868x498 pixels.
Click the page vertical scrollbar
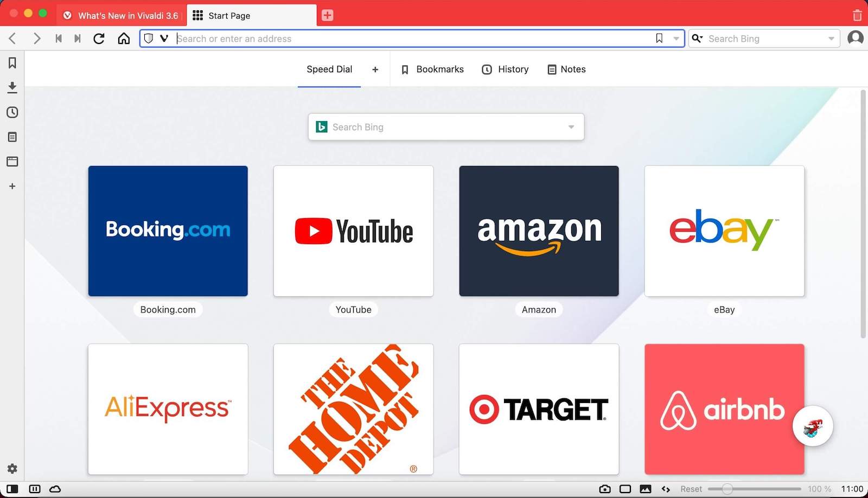pyautogui.click(x=863, y=214)
